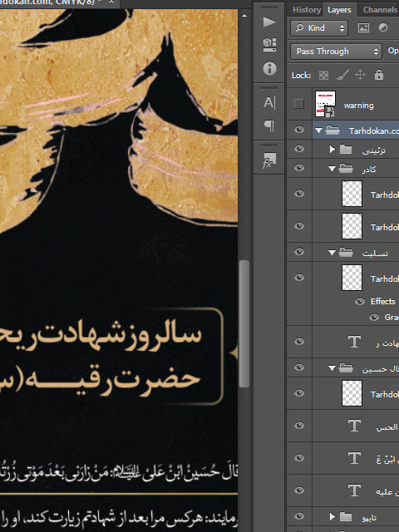Click the canvas vertical scrollbar thumb

tap(244, 323)
